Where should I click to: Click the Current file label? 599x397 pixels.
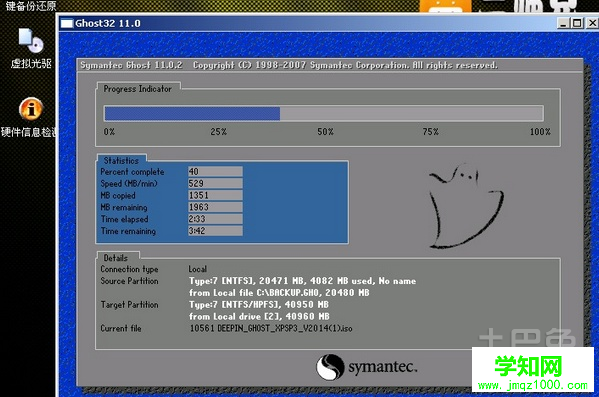(x=121, y=328)
